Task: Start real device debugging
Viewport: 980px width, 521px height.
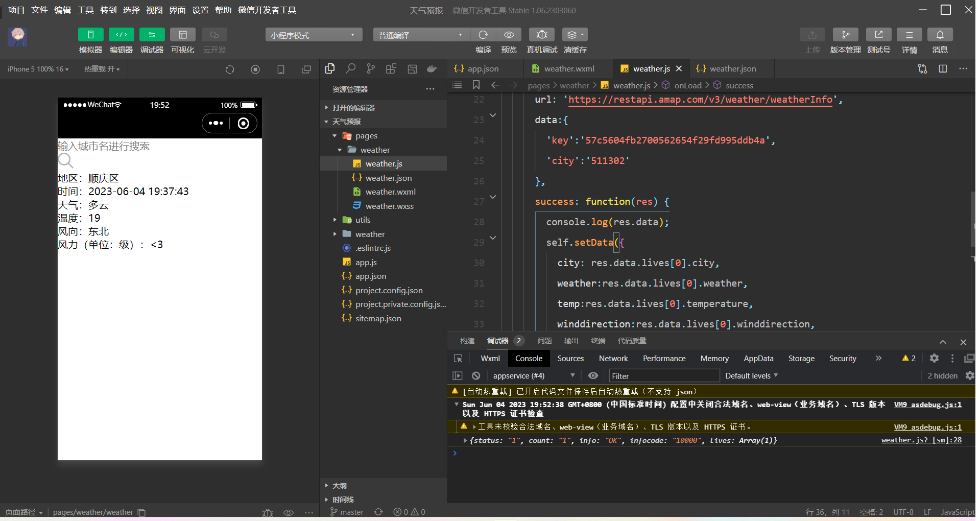Action: point(542,35)
